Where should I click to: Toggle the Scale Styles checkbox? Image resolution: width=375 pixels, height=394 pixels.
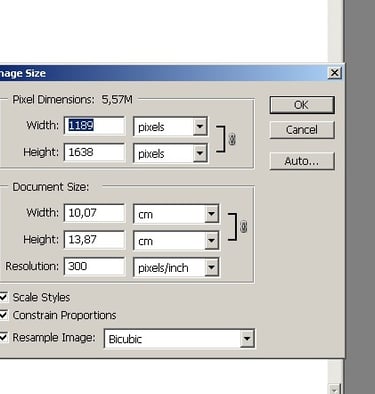3,297
